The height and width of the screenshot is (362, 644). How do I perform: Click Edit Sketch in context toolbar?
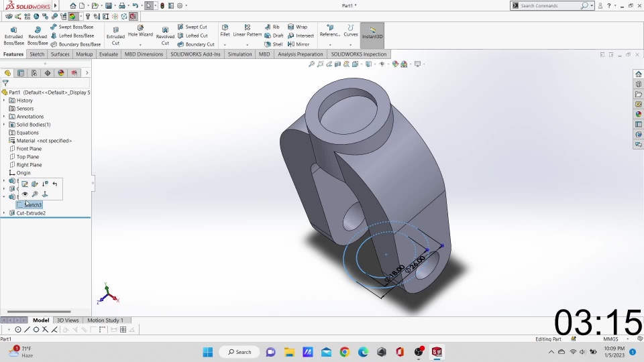25,184
